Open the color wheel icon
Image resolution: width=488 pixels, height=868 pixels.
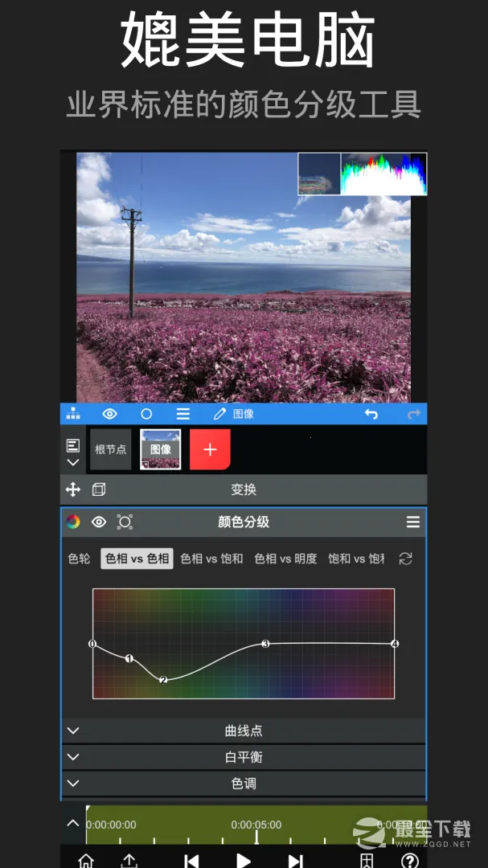[x=73, y=522]
